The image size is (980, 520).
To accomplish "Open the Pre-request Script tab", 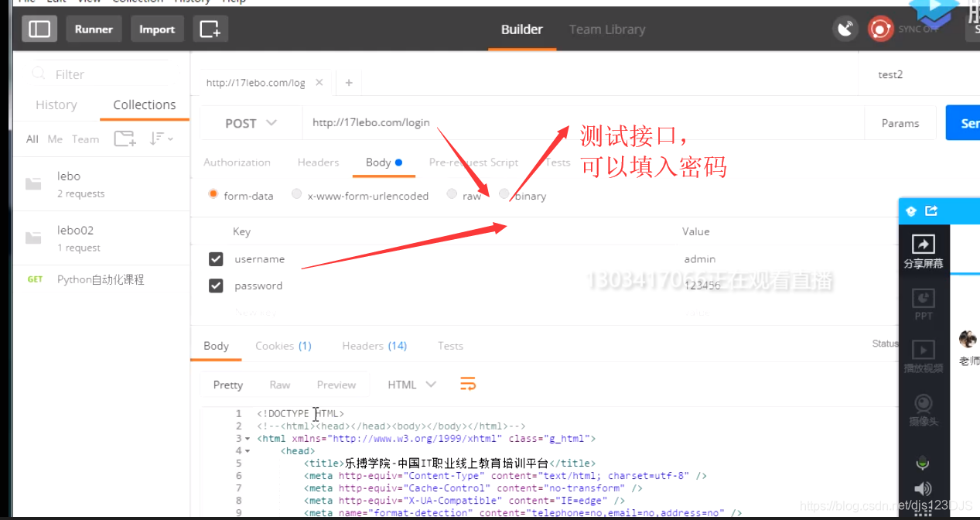I will 473,162.
